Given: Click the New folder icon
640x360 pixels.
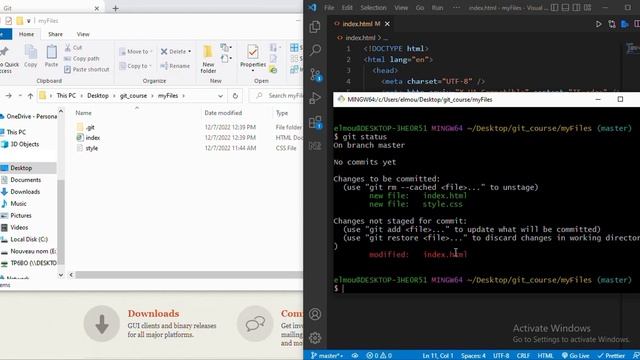Looking at the screenshot, I should pos(208,59).
